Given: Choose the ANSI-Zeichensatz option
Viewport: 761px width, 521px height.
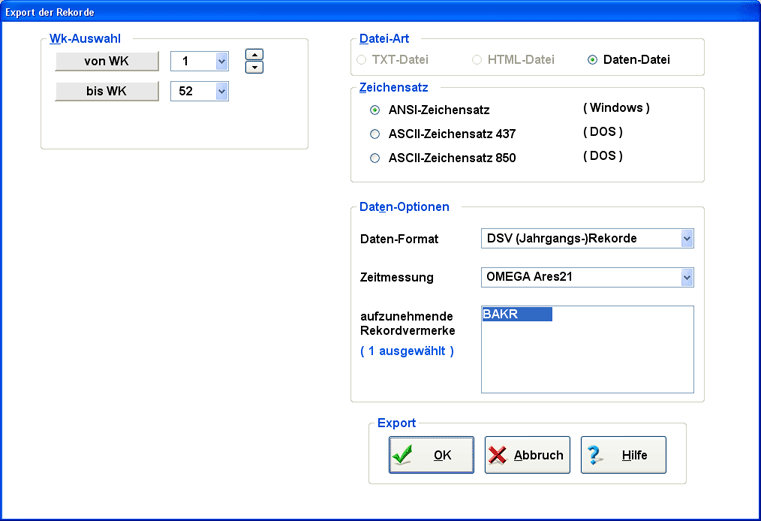Looking at the screenshot, I should [x=375, y=110].
